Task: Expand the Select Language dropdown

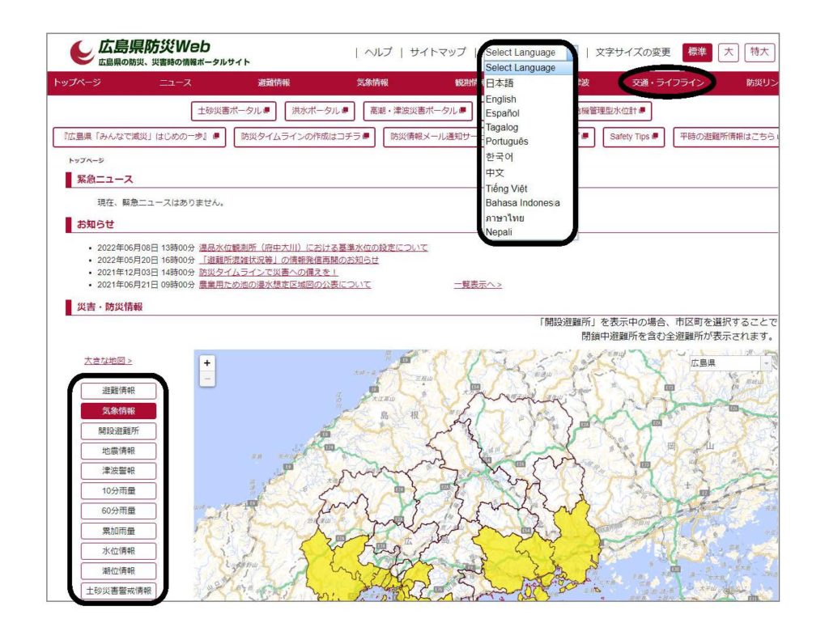Action: click(x=528, y=53)
